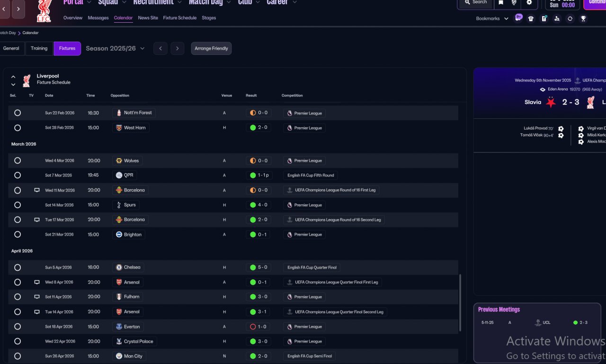Click the West Ham club badge

(x=119, y=128)
